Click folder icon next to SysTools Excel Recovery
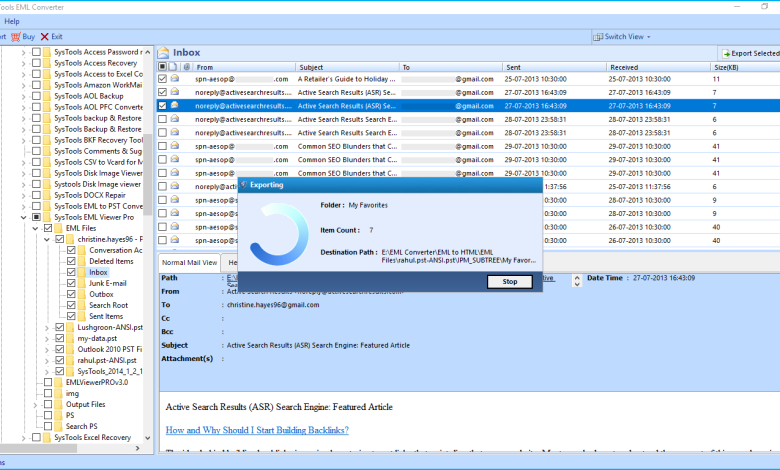 47,437
